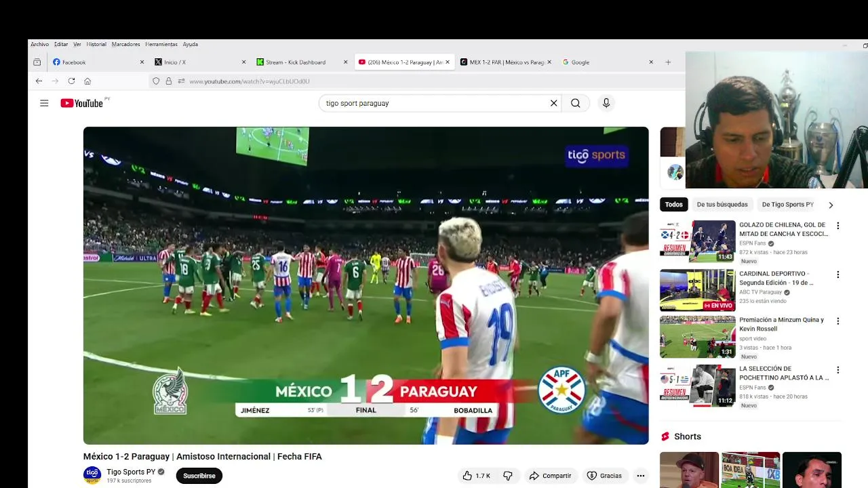The width and height of the screenshot is (868, 488).
Task: Open the GOLAZO DE CHILENA video title
Action: pyautogui.click(x=784, y=229)
